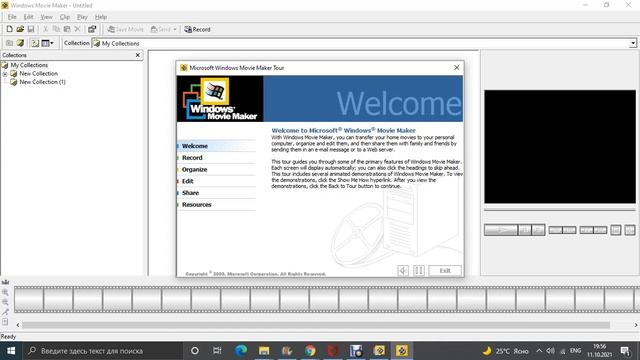
Task: Click the monitor Stop button
Action: tap(538, 230)
